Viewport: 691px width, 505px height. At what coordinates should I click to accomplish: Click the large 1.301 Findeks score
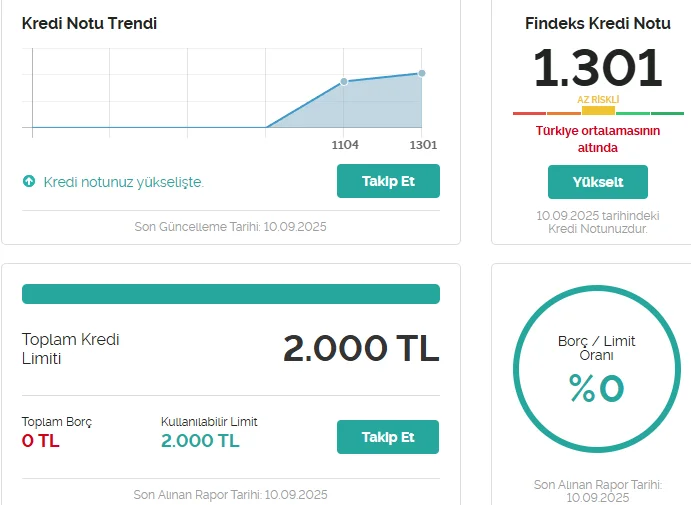coord(598,68)
